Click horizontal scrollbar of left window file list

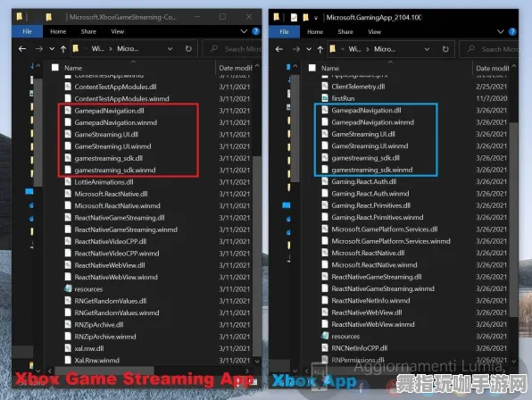[104, 371]
